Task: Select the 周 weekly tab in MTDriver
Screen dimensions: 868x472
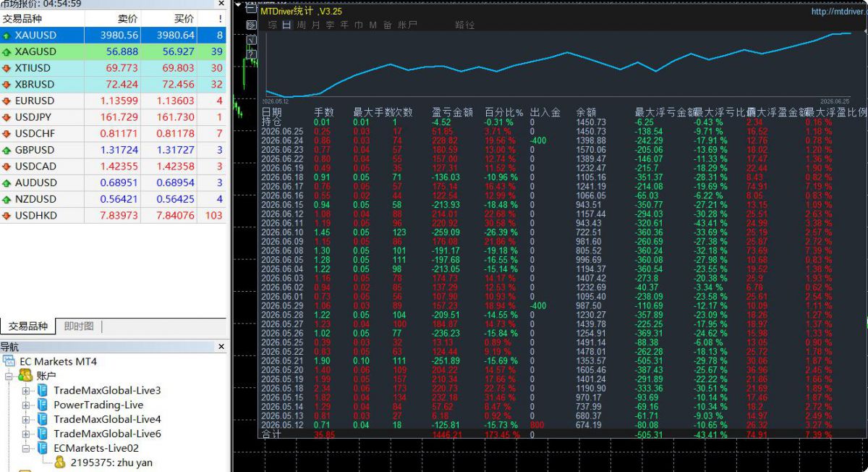Action: click(x=301, y=25)
